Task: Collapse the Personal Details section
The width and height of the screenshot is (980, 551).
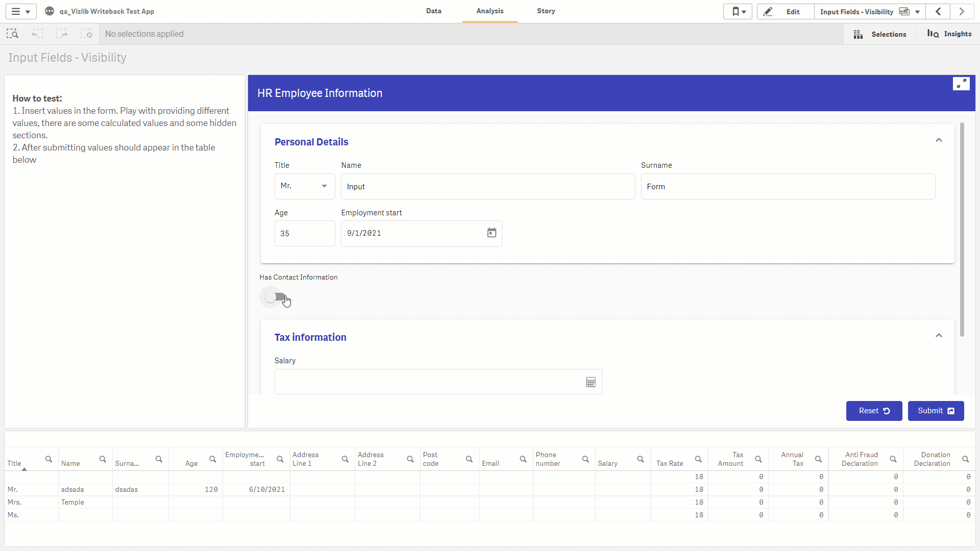Action: click(x=939, y=140)
